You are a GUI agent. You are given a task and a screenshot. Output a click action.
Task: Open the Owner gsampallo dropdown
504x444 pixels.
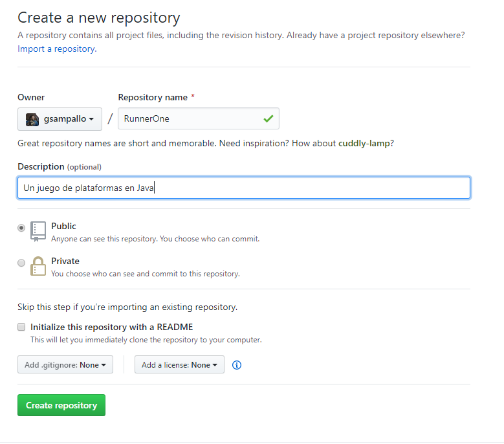pos(60,119)
